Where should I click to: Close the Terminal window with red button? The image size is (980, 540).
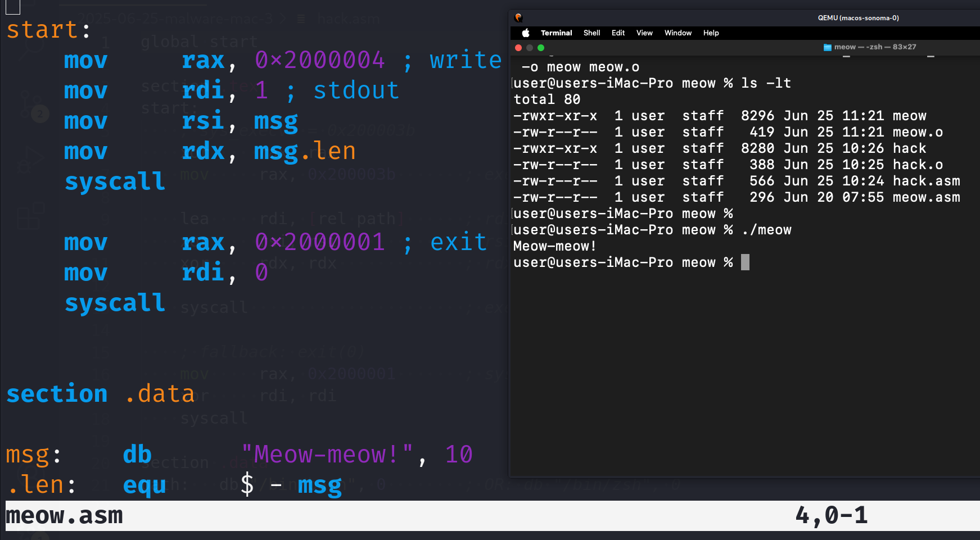click(x=518, y=48)
